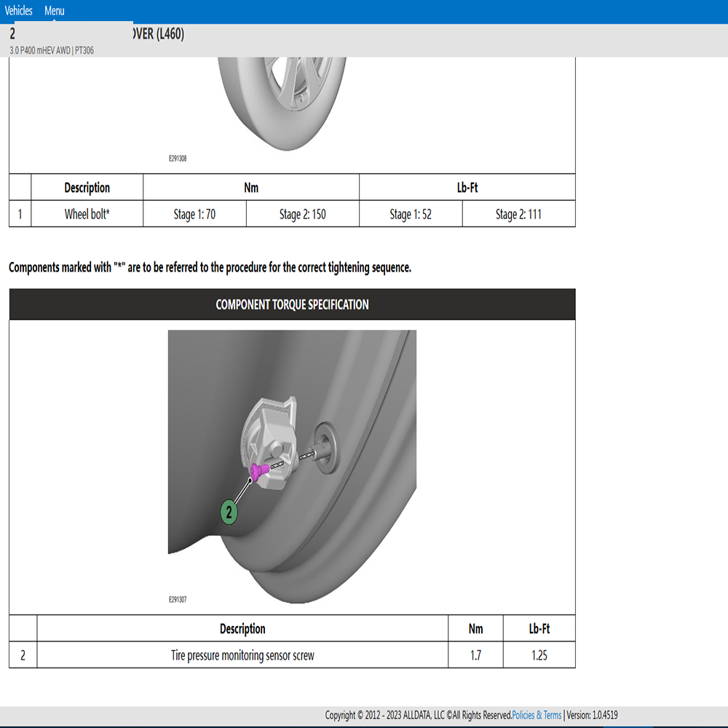Click the Description header of sensor screw table
The width and height of the screenshot is (728, 728).
coord(242,629)
